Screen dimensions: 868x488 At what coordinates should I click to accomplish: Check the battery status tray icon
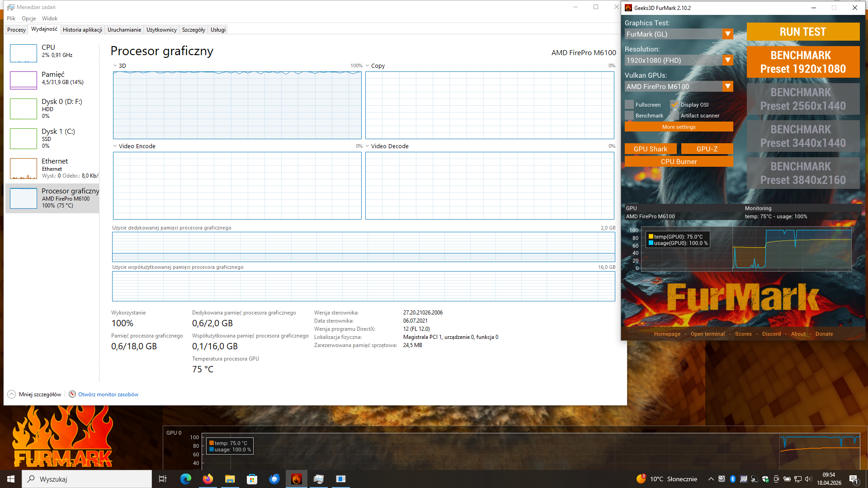787,479
